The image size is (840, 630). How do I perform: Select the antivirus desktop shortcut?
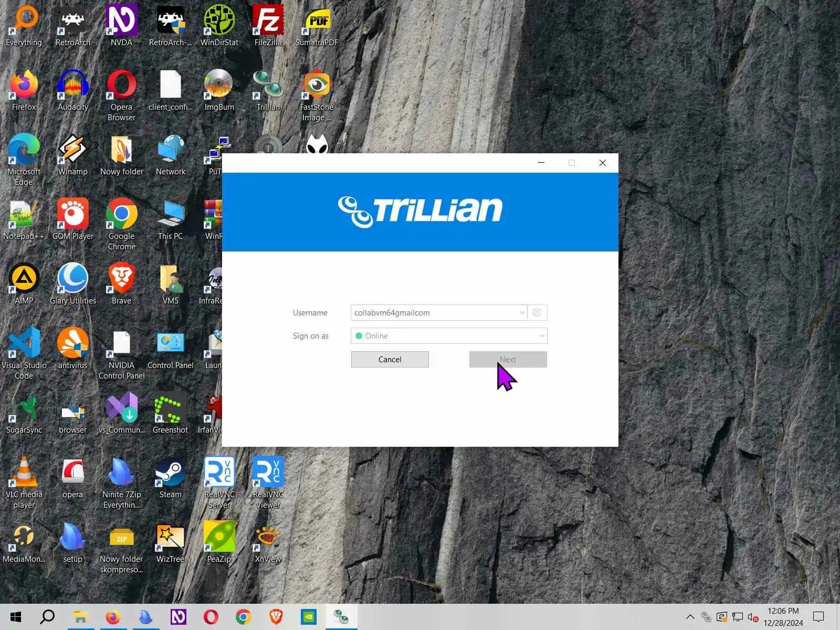click(73, 349)
